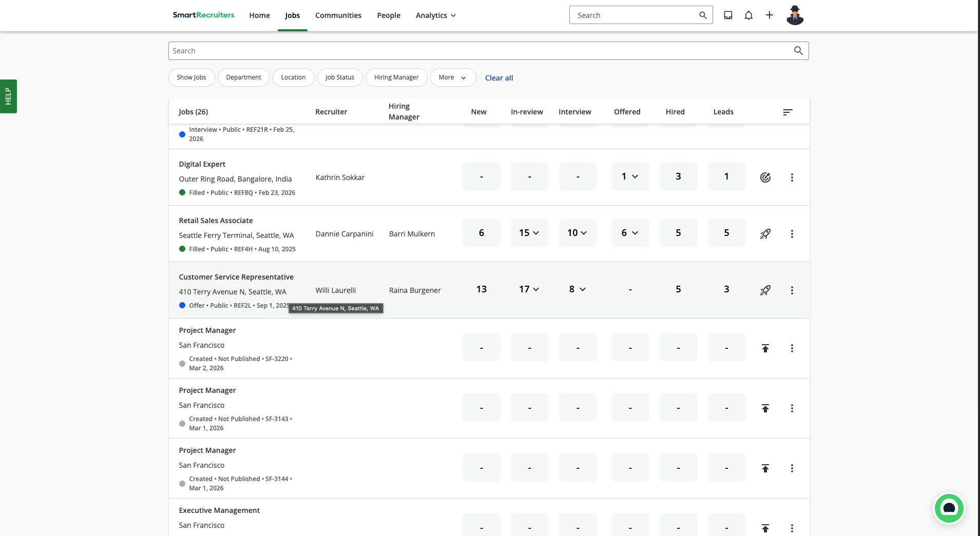Select the Jobs tab
Viewport: 980px width, 536px height.
292,15
